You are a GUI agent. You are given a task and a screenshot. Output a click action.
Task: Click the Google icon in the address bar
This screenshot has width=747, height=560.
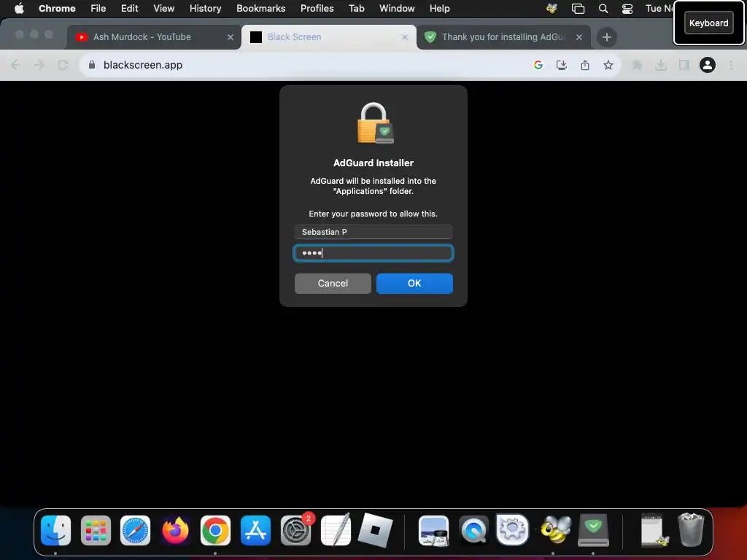click(x=538, y=65)
